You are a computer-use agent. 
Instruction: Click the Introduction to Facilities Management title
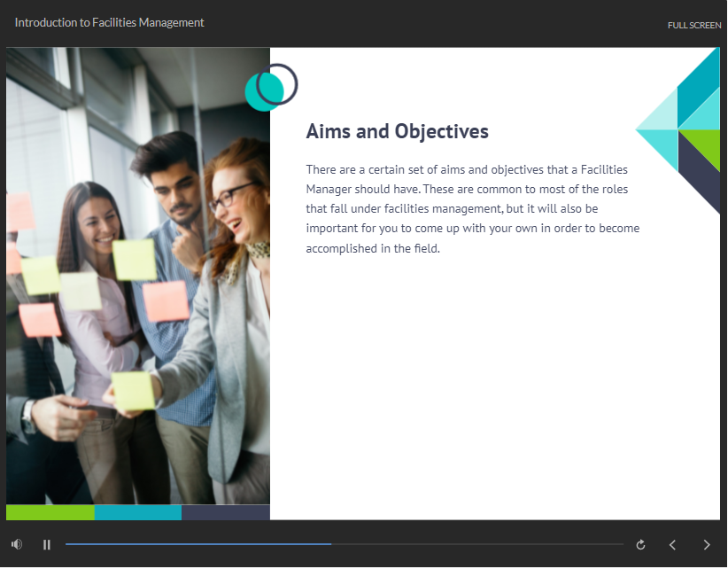[109, 22]
